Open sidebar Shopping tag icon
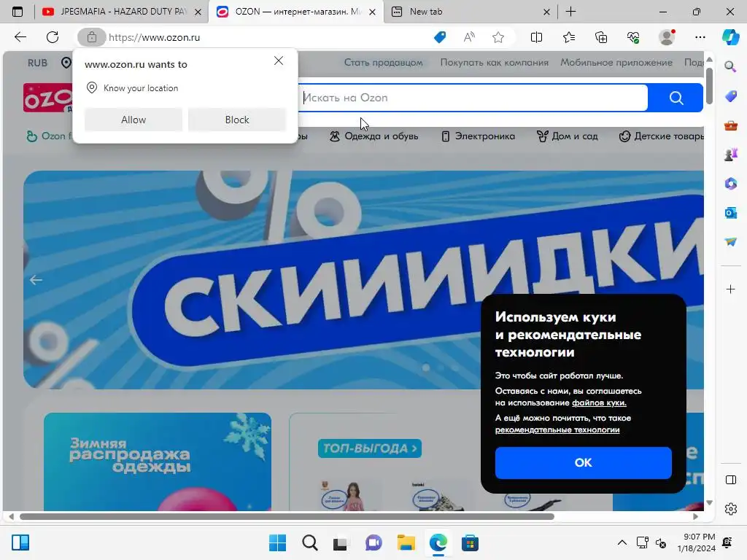This screenshot has height=560, width=747. [x=730, y=96]
